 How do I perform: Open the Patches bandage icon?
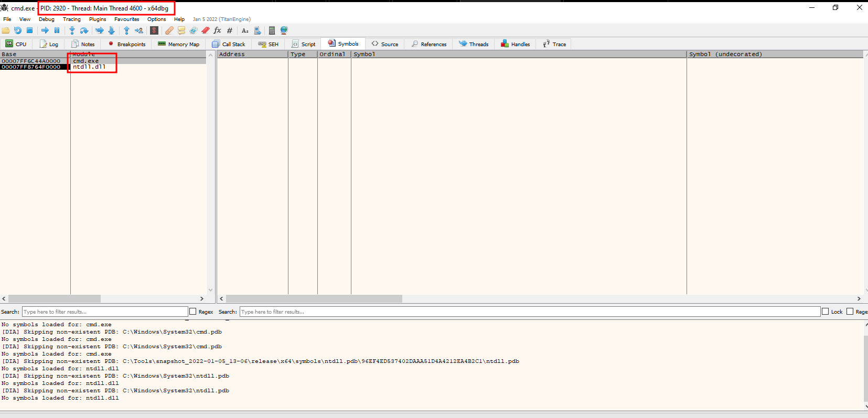pyautogui.click(x=169, y=30)
